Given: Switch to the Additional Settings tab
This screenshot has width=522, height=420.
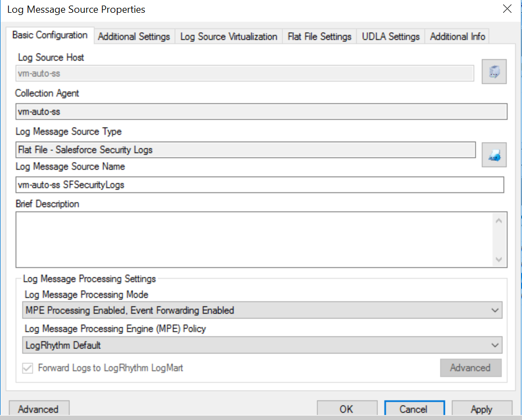Looking at the screenshot, I should point(134,37).
